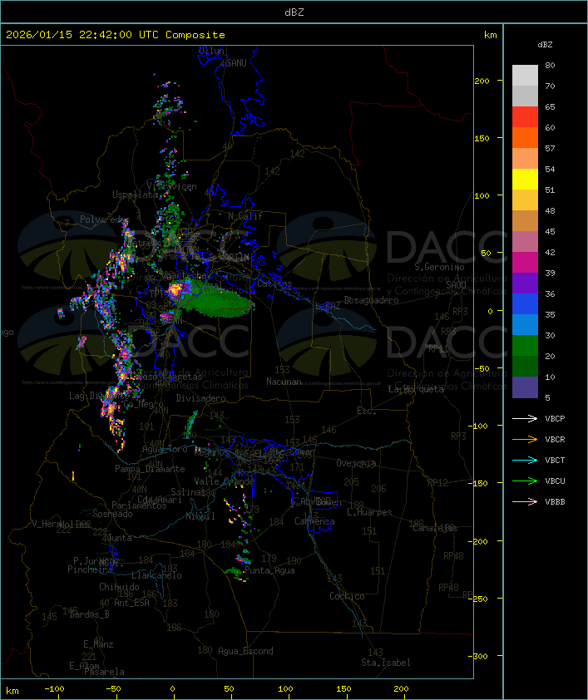Select the yellow 54 dBZ legend swatch
Image resolution: width=588 pixels, height=700 pixels.
525,179
